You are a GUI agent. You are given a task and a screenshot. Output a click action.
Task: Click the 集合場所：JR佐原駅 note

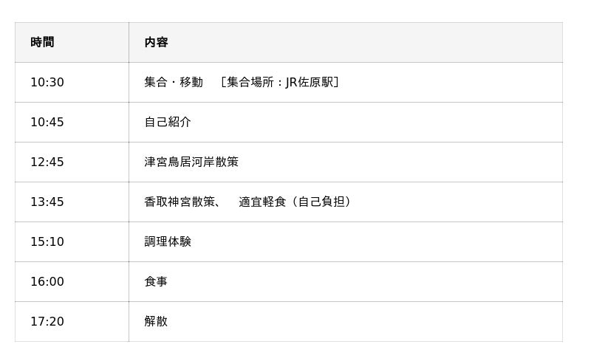pos(280,83)
